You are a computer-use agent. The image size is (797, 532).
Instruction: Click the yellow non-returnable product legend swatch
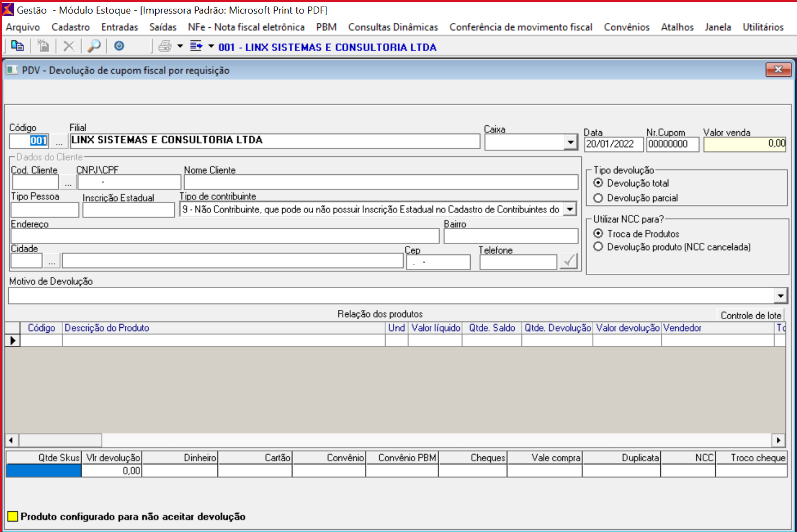(13, 516)
